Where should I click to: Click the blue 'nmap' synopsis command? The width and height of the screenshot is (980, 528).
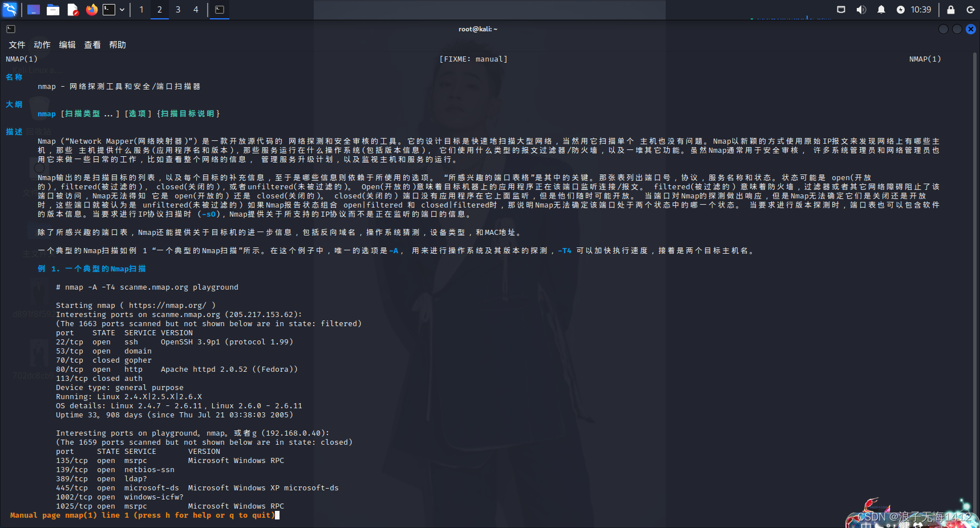(x=47, y=113)
